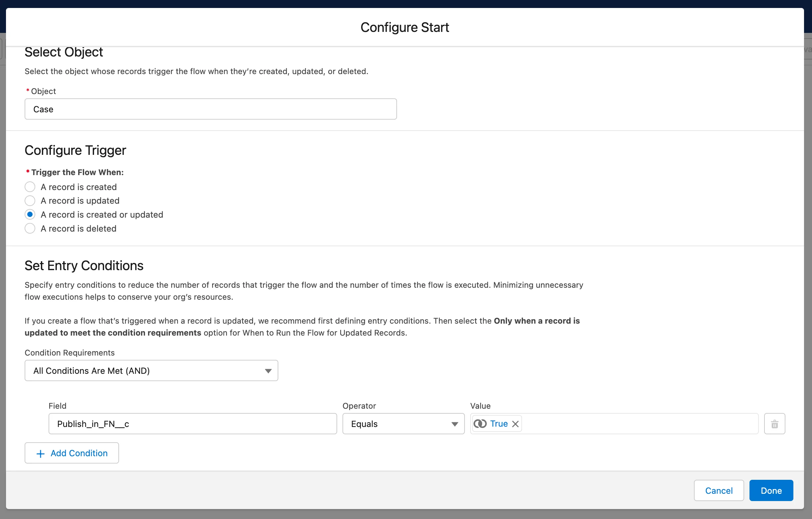Open the All Conditions Are Met (AND) dropdown

(x=151, y=370)
